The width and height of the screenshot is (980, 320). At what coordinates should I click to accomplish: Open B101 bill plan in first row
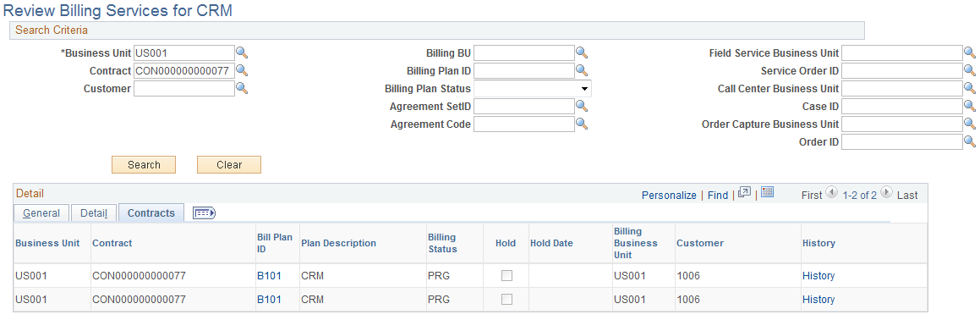[x=269, y=275]
